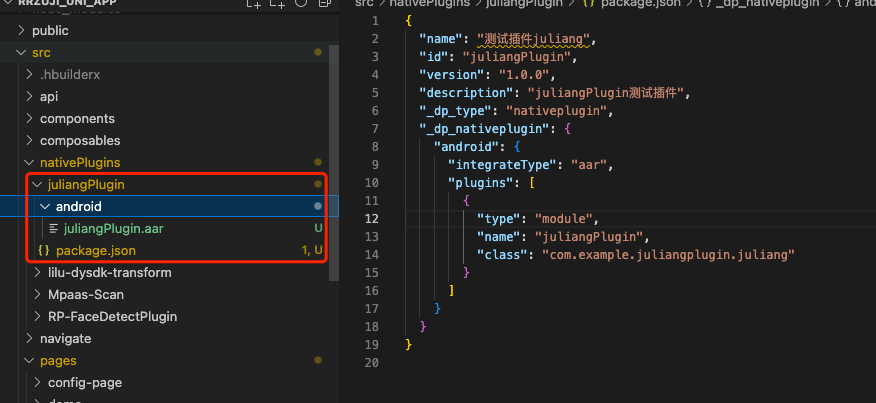This screenshot has height=403, width=876.
Task: Click the Collapse Folders icon in explorer
Action: click(321, 5)
